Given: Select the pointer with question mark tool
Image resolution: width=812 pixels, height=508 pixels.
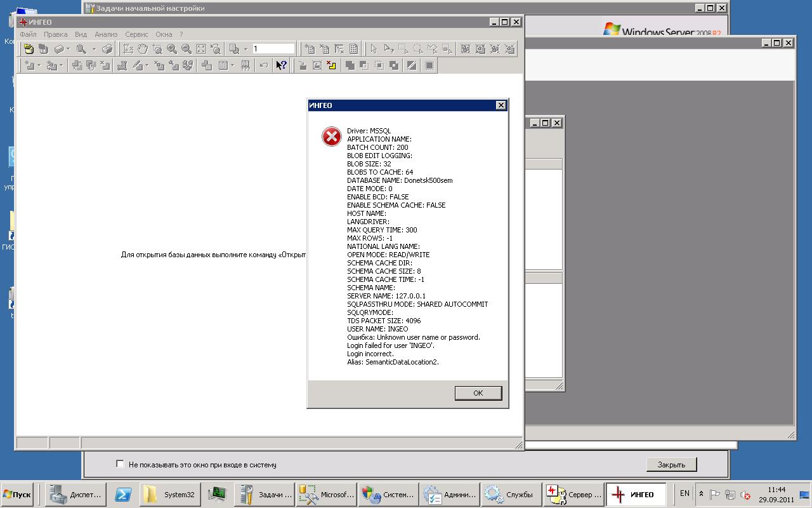Looking at the screenshot, I should (x=389, y=49).
